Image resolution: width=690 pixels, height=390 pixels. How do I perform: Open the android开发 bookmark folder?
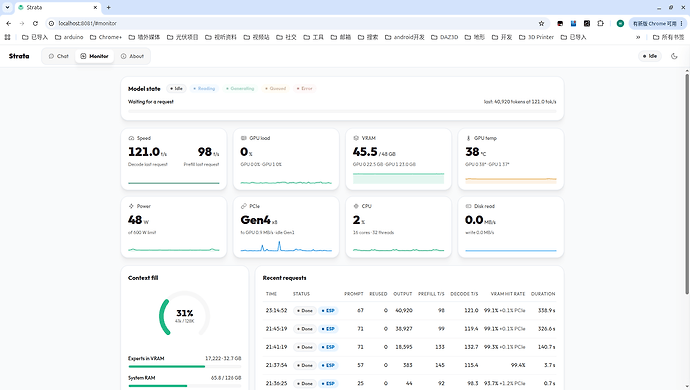(404, 37)
